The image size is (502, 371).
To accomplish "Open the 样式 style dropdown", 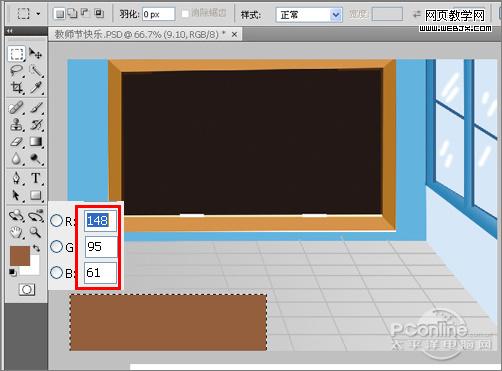I will coord(309,15).
